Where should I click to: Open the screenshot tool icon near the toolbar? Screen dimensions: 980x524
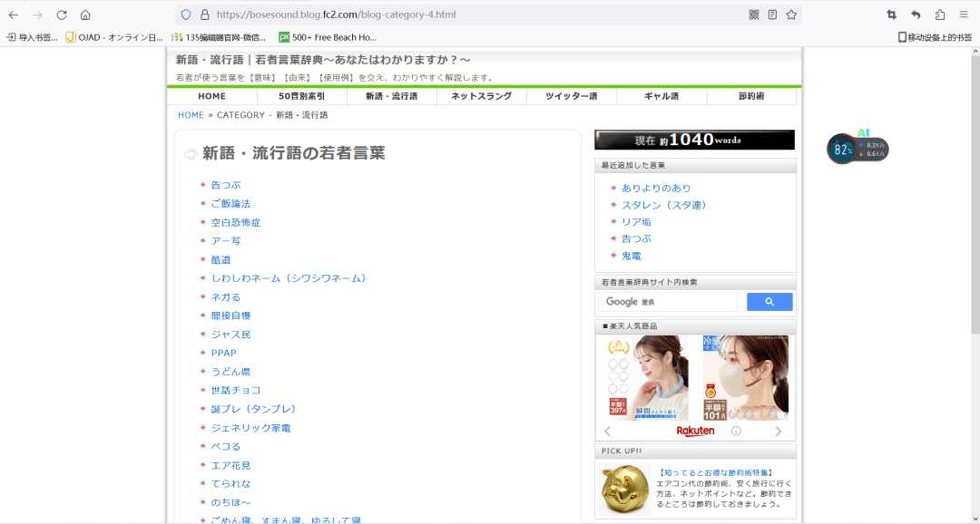(x=893, y=15)
